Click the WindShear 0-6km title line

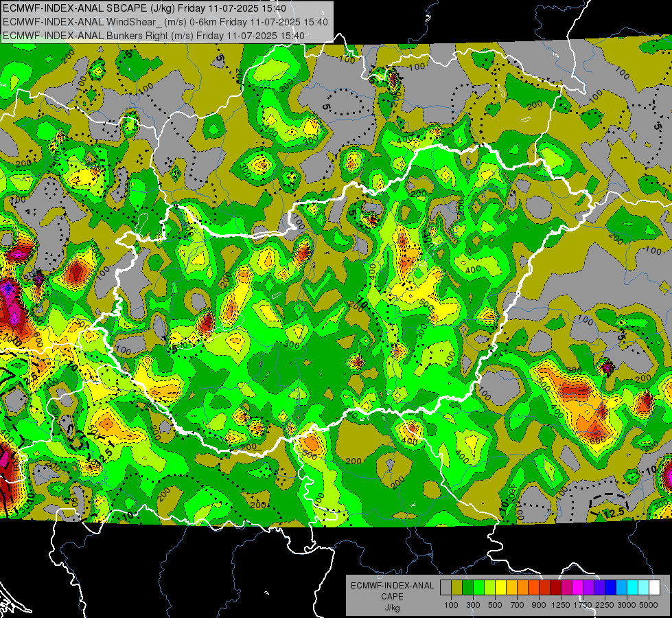pyautogui.click(x=165, y=22)
